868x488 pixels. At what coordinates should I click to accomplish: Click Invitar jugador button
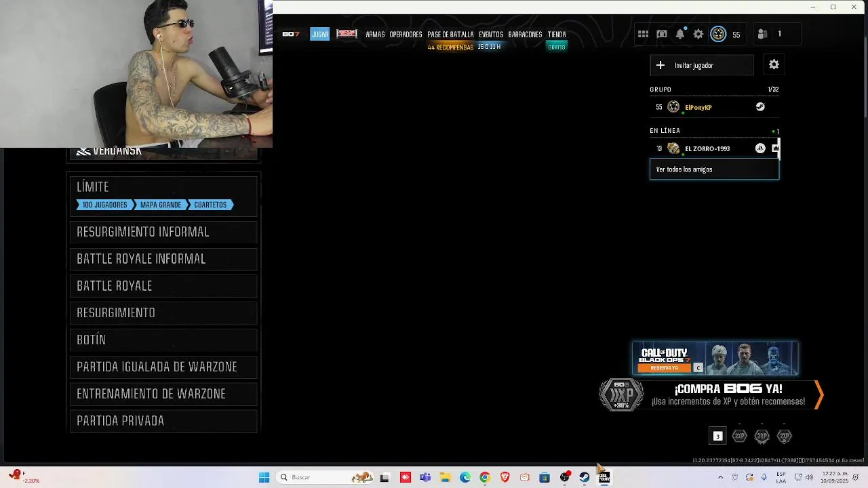701,65
